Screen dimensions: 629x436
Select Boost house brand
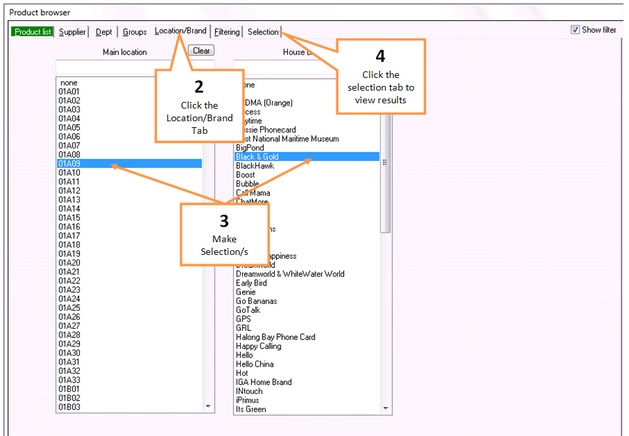tap(307, 175)
